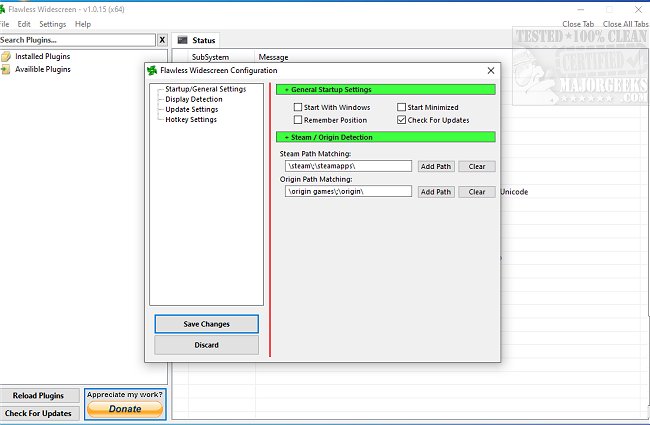Click Clear for Steam Path Matching
650x425 pixels.
coord(477,166)
